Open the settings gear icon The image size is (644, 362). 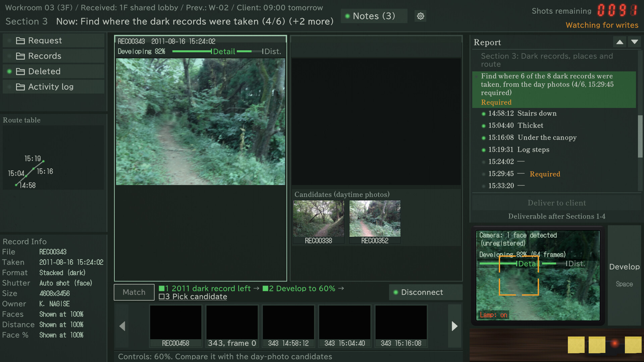coord(420,16)
